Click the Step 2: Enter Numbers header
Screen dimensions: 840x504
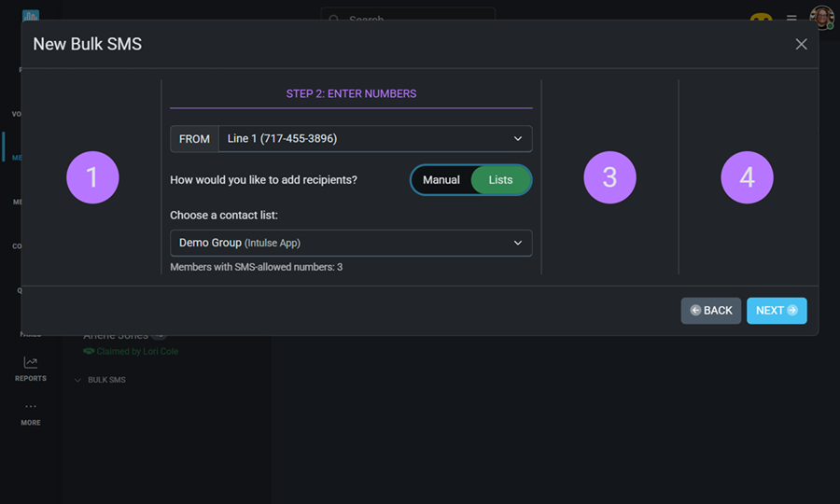(x=351, y=93)
